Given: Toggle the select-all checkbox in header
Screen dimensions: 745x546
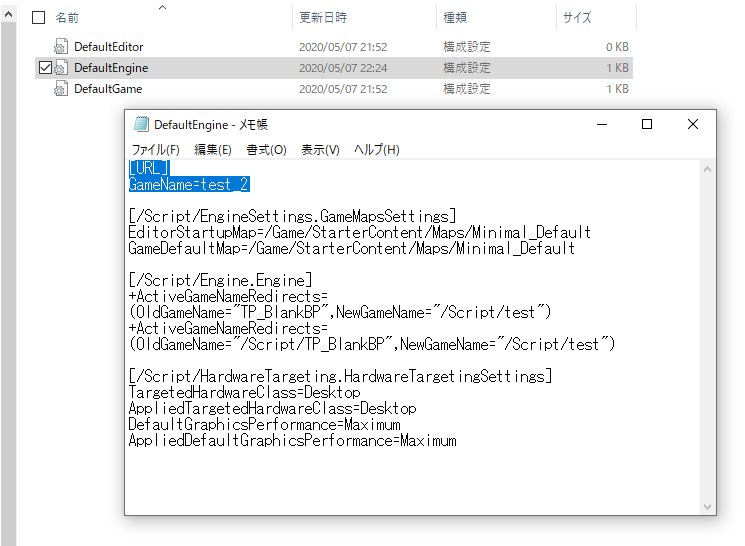Looking at the screenshot, I should (38, 18).
